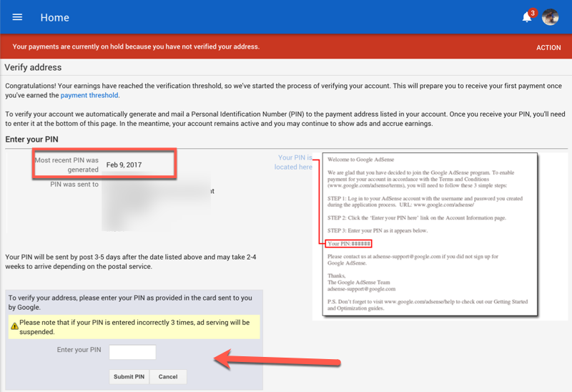This screenshot has width=572, height=392.
Task: Click the blurred PIN mailing address
Action: click(x=156, y=201)
